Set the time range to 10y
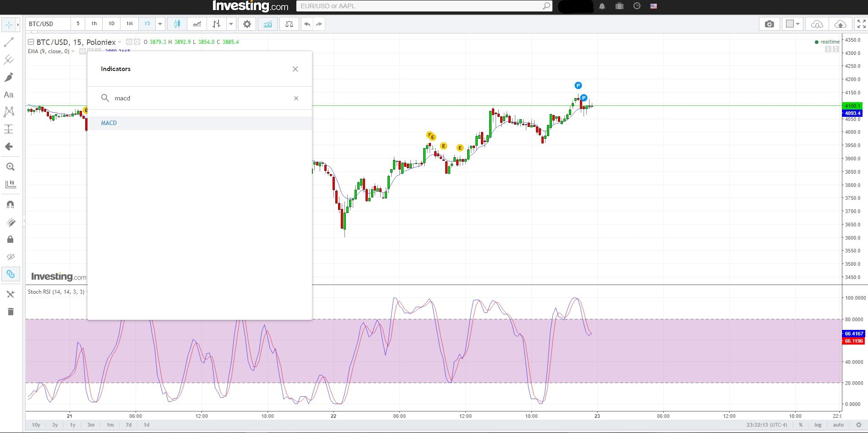This screenshot has width=868, height=433. (36, 425)
